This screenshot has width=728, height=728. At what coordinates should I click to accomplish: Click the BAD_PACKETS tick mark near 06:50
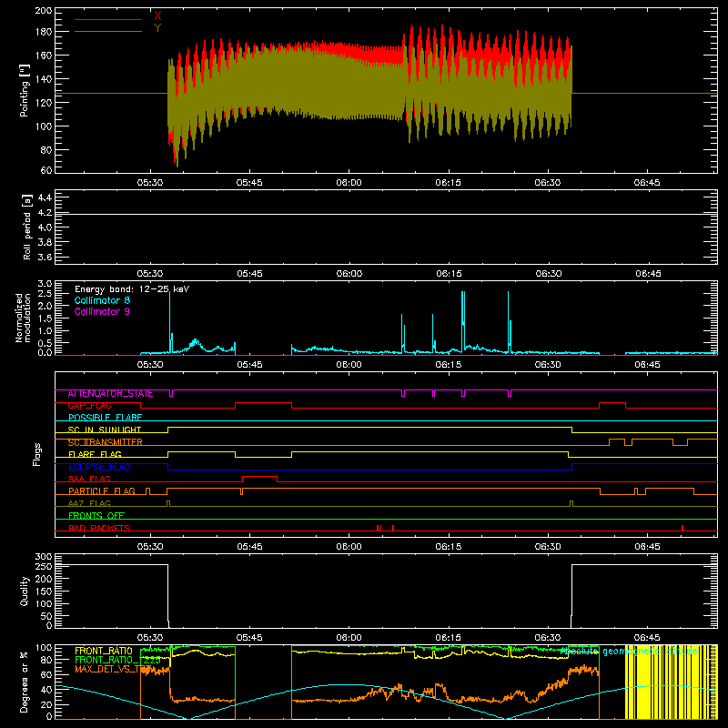[x=682, y=528]
